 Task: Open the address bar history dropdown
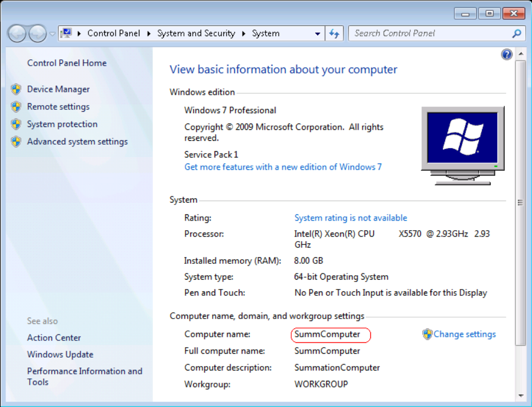[x=317, y=34]
